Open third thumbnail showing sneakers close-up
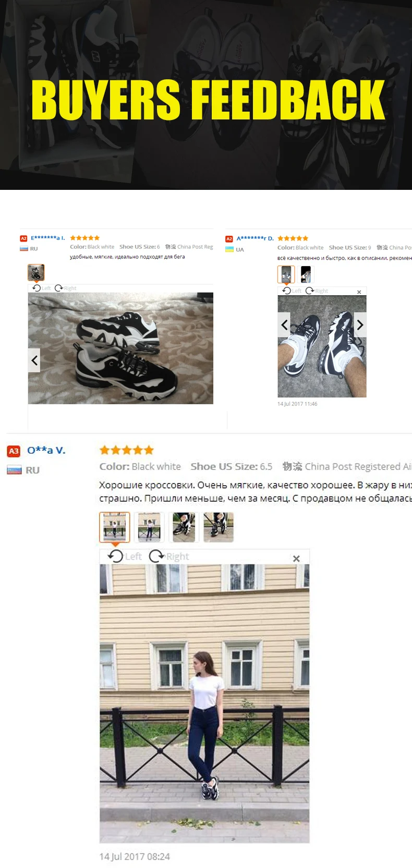This screenshot has height=868, width=412. (x=184, y=527)
